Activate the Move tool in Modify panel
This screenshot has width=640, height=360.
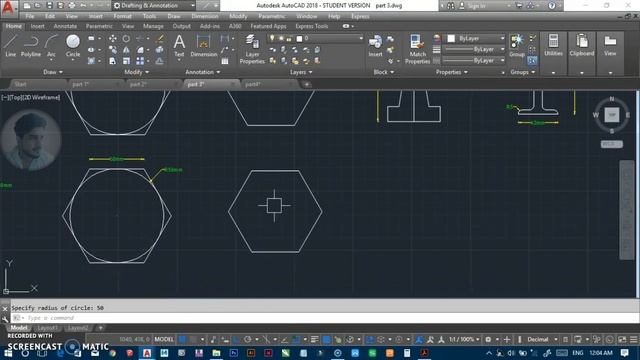[113, 38]
